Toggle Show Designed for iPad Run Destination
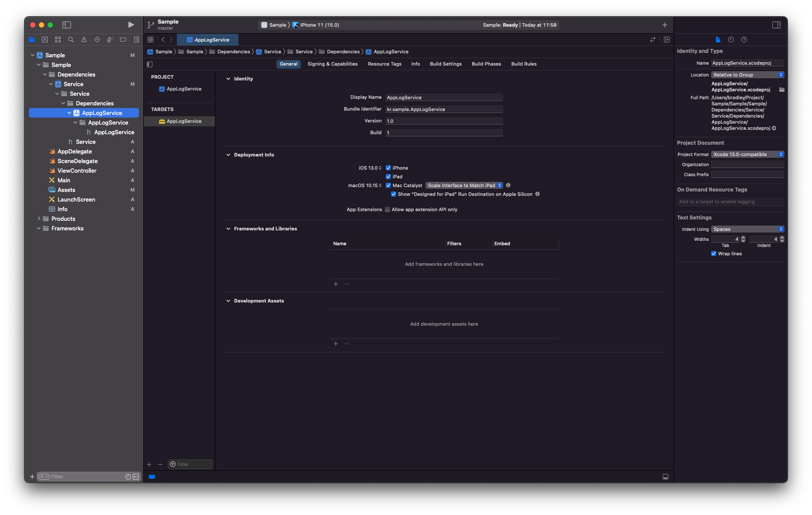 [x=394, y=194]
